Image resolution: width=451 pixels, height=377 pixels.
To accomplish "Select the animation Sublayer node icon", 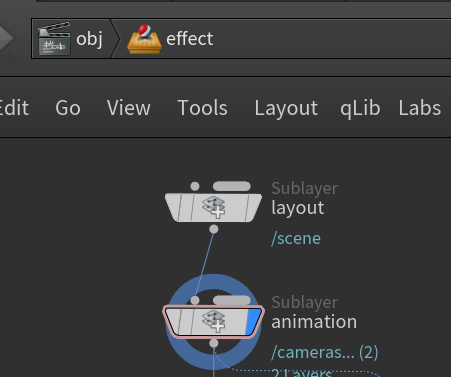I will (x=214, y=321).
